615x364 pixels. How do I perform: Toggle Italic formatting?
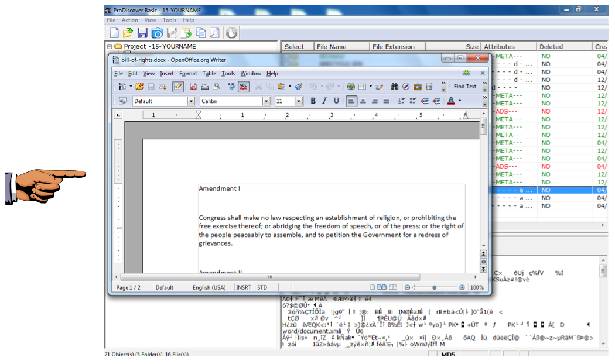[x=324, y=101]
